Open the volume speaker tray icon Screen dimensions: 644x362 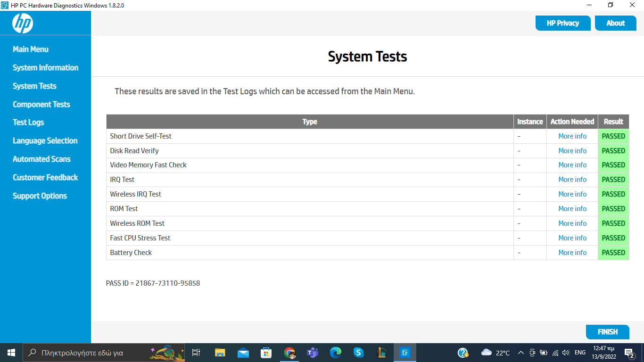[x=566, y=353]
